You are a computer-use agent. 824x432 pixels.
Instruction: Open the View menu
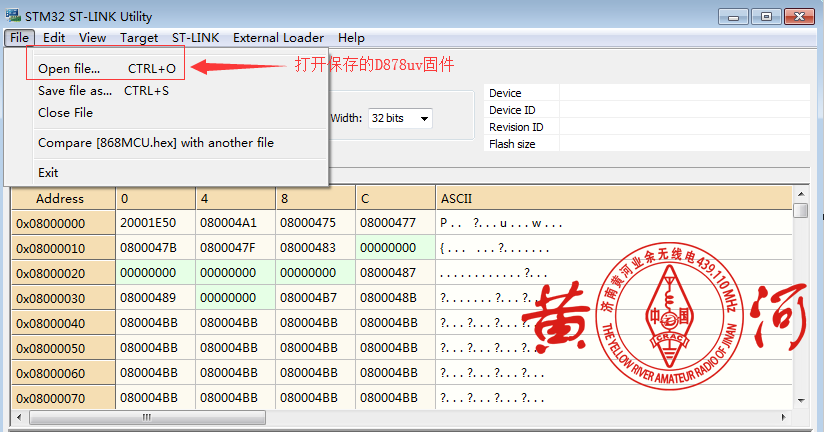92,38
